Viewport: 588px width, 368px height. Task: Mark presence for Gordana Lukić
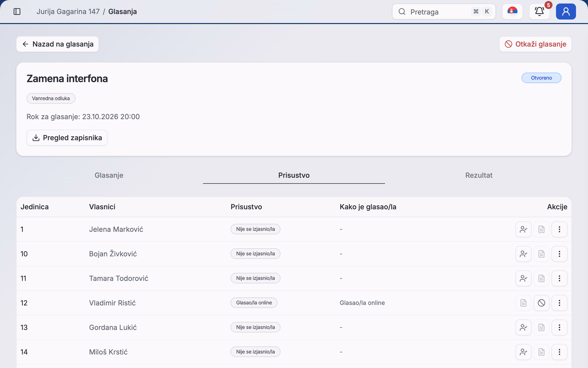point(523,327)
